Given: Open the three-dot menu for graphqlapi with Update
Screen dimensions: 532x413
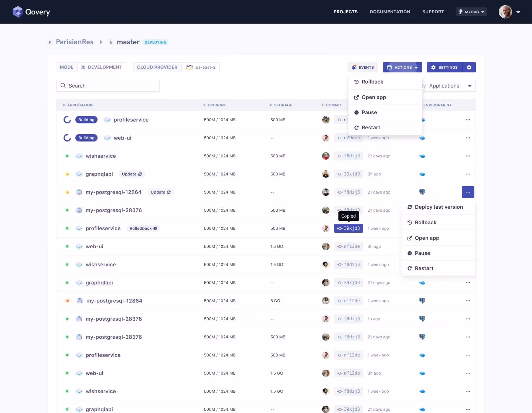Looking at the screenshot, I should [468, 174].
